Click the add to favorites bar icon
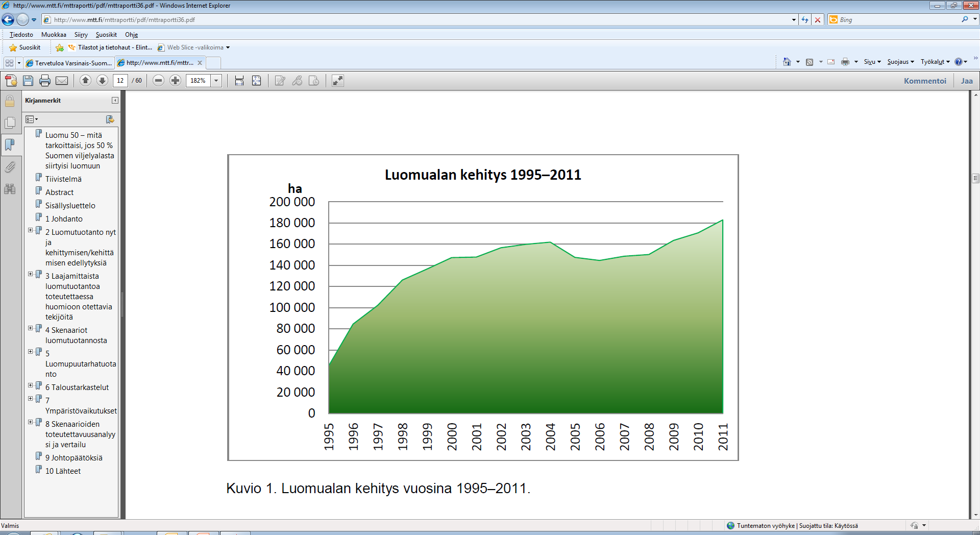The width and height of the screenshot is (980, 535). pos(60,47)
